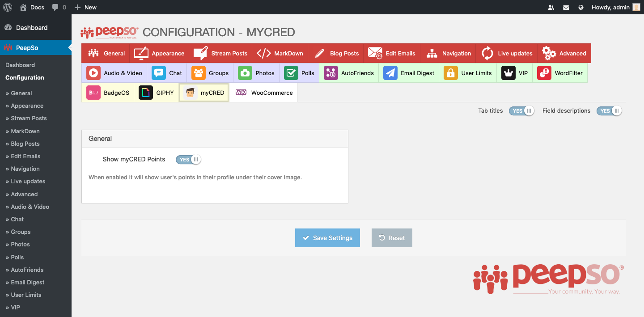Switch to the VIP configuration tab
The image size is (644, 317).
click(514, 73)
